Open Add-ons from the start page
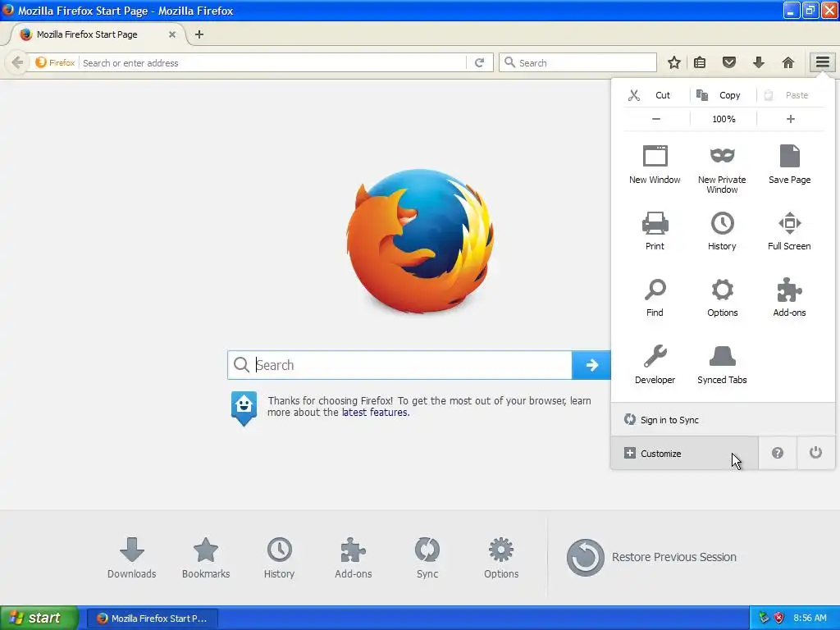The image size is (840, 630). (353, 557)
